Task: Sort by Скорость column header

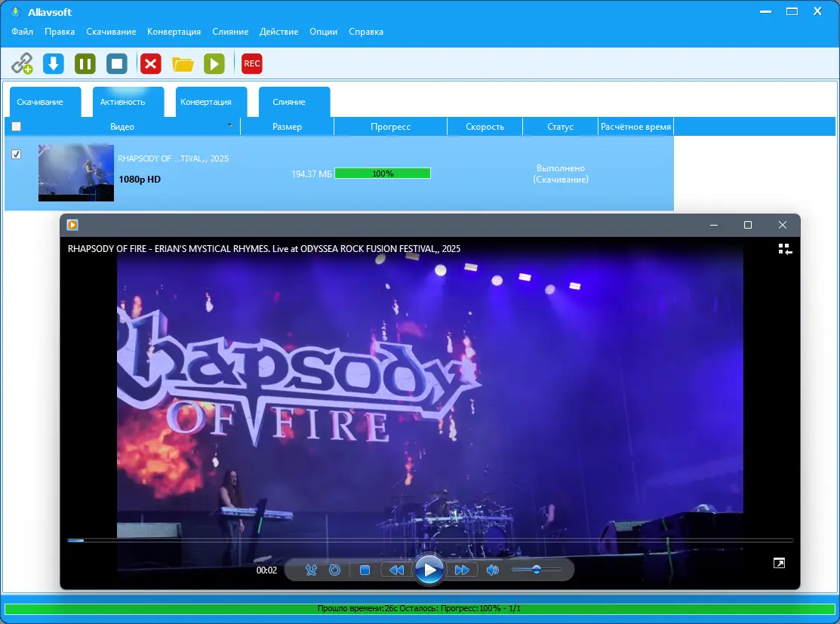Action: click(485, 127)
